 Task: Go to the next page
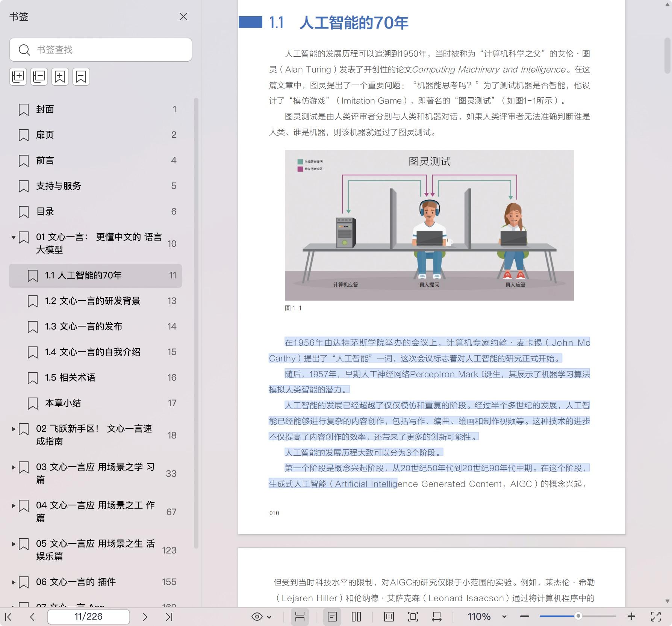pos(145,617)
